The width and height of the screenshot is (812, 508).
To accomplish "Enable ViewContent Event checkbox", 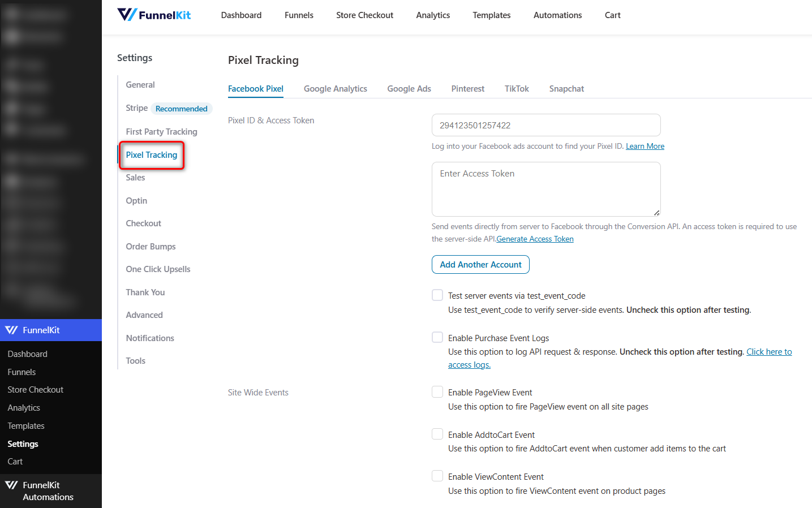I will (x=437, y=476).
